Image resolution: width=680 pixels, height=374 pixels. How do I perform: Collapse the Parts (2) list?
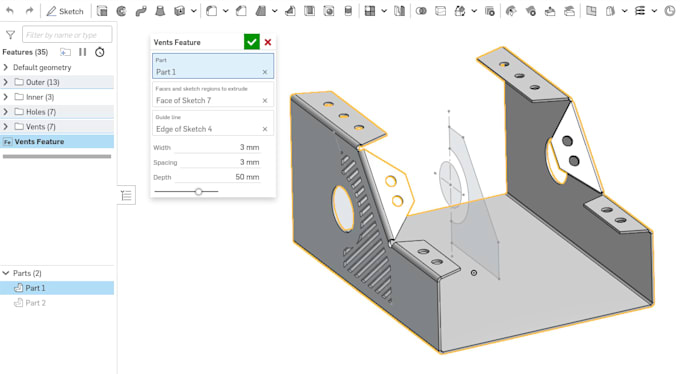tap(6, 273)
